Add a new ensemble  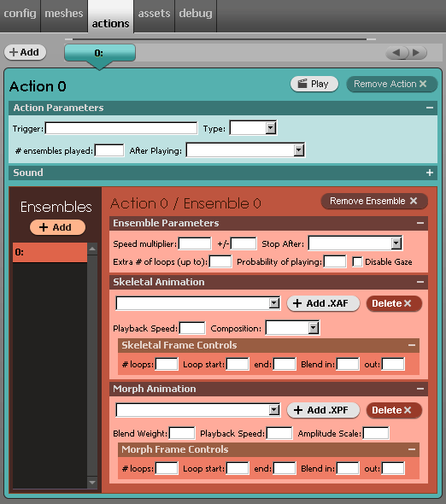(x=57, y=227)
